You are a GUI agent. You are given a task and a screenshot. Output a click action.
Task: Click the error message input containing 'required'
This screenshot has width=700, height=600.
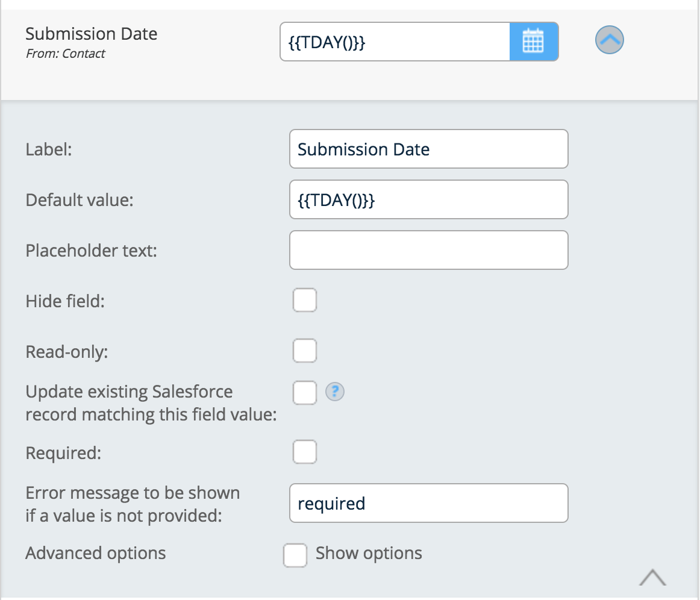[x=428, y=503]
